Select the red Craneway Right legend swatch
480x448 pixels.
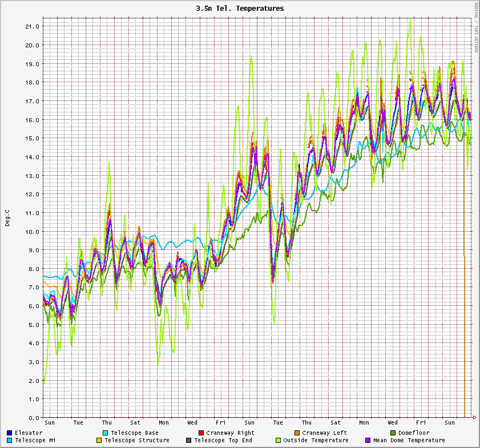pyautogui.click(x=200, y=433)
